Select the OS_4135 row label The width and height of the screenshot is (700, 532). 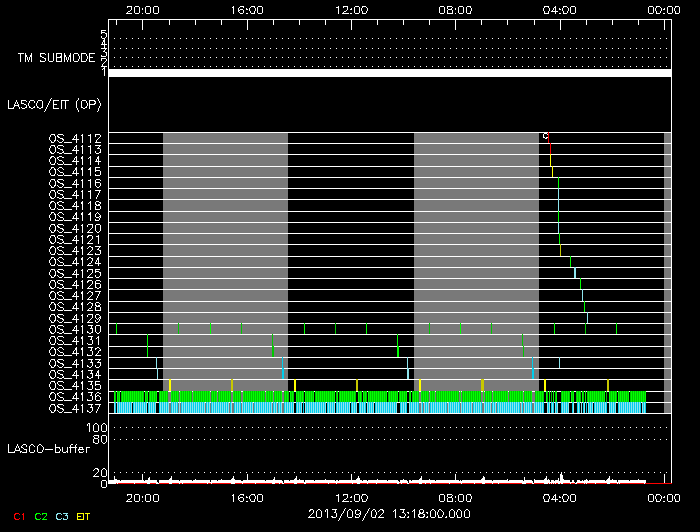[x=75, y=385]
